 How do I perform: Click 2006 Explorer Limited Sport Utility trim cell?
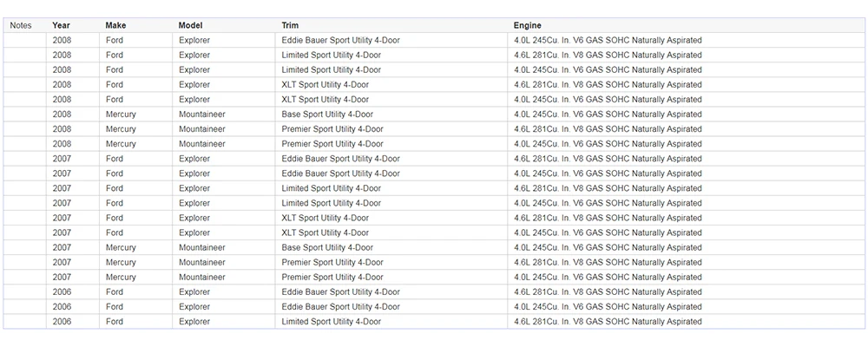(391, 322)
